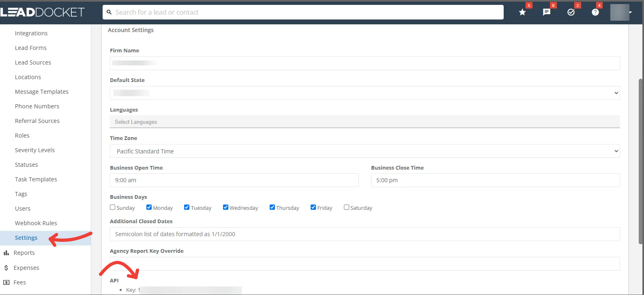The image size is (644, 295).
Task: Focus the lead or contact search field
Action: pyautogui.click(x=303, y=12)
